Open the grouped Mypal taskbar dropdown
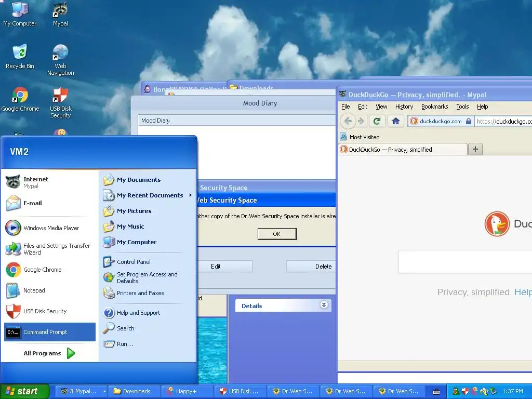Image resolution: width=532 pixels, height=399 pixels. coord(104,391)
